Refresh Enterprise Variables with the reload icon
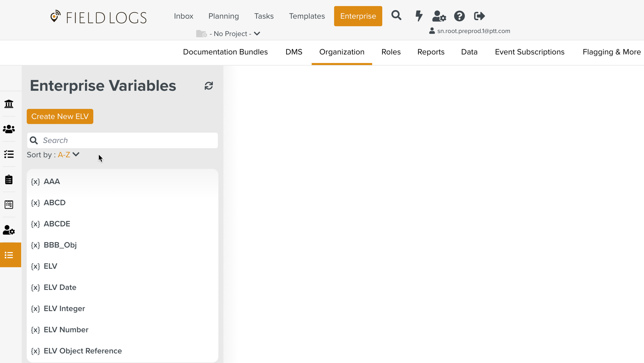This screenshot has height=363, width=644. (x=209, y=85)
